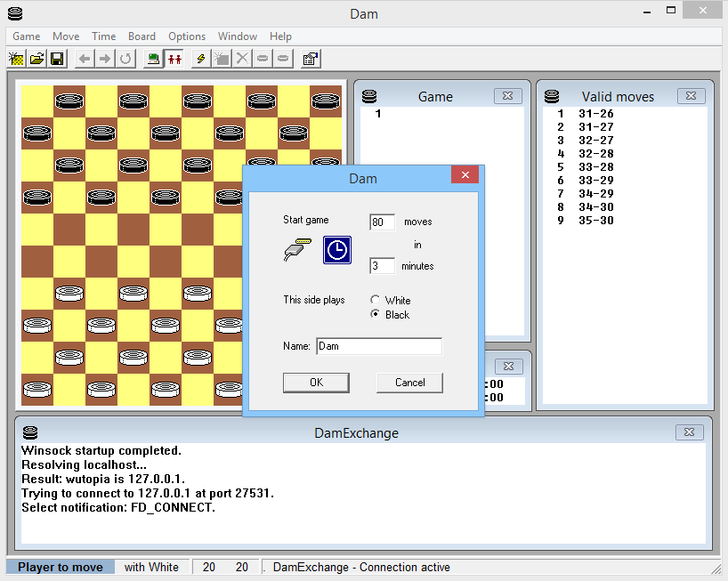This screenshot has width=728, height=581.
Task: Select valid move 32-27
Action: click(x=595, y=141)
